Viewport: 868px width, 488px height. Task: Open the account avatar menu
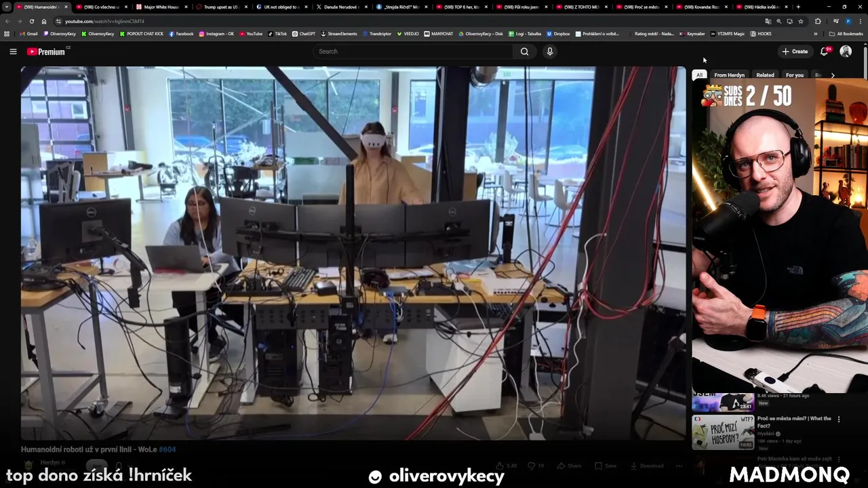click(846, 52)
